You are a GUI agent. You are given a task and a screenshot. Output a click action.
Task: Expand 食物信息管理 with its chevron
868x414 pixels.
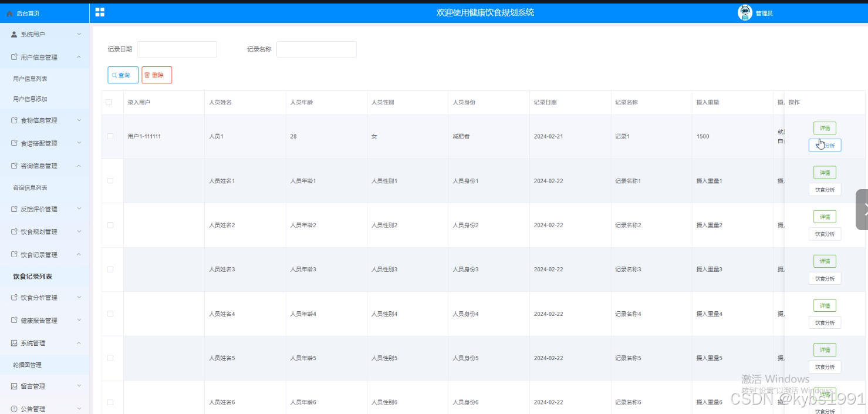tap(79, 120)
